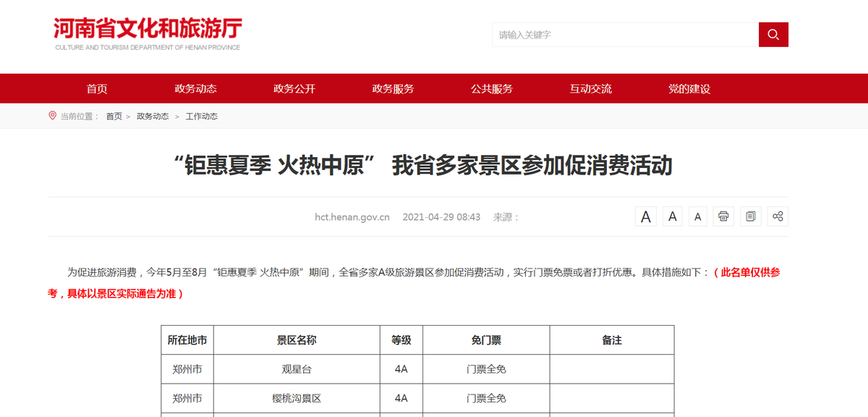Click the breadcrumb location pin icon

(x=52, y=116)
